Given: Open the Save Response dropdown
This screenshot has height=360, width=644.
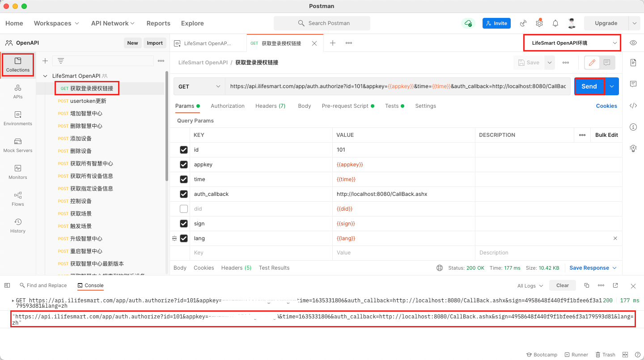Looking at the screenshot, I should click(593, 268).
